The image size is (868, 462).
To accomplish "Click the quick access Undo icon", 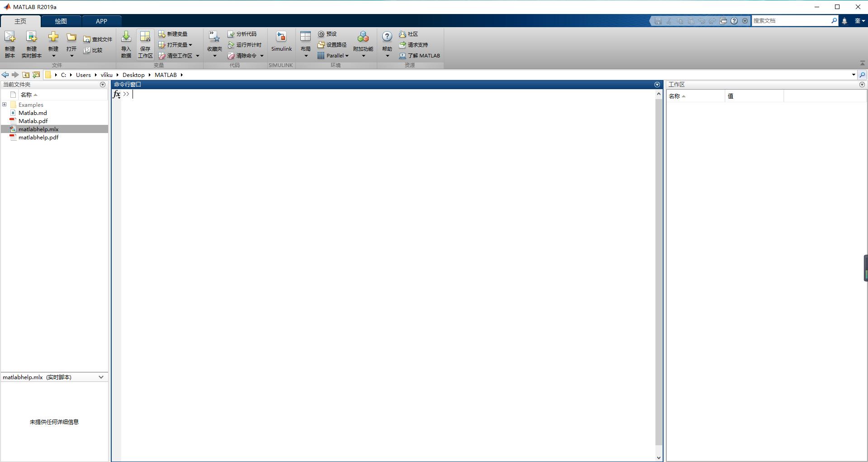I will [702, 21].
